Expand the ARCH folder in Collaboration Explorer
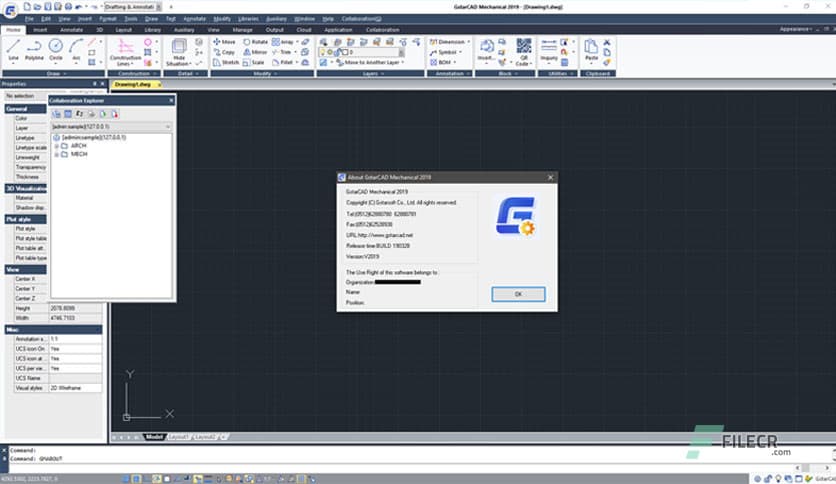 click(57, 146)
